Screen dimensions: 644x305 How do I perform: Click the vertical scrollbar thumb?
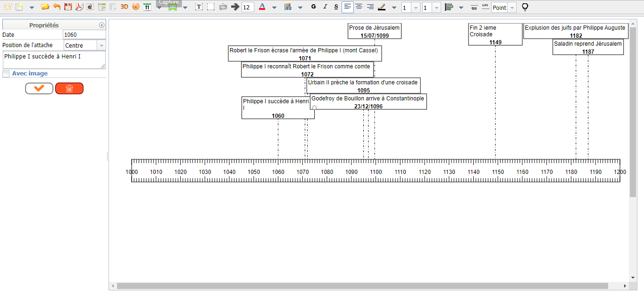click(x=633, y=111)
